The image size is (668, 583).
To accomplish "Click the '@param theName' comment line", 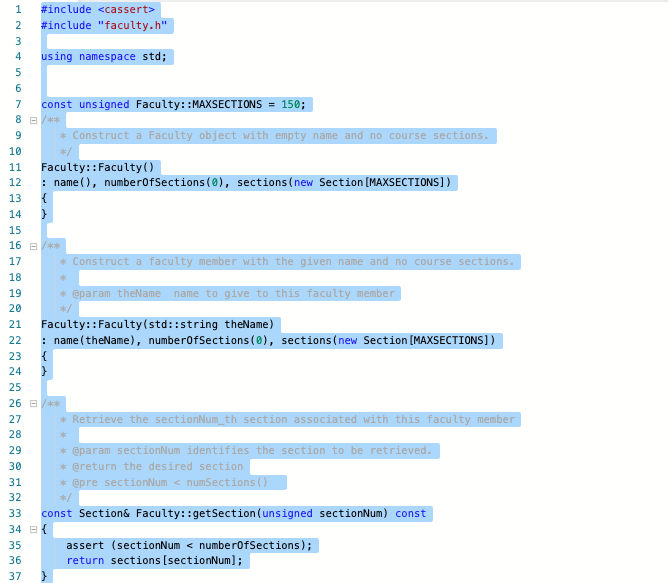I will pos(227,293).
